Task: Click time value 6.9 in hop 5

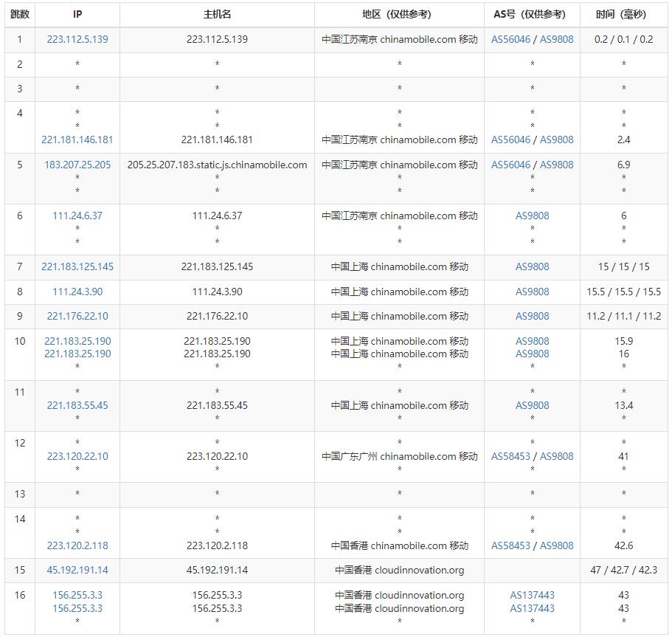Action: tap(623, 165)
